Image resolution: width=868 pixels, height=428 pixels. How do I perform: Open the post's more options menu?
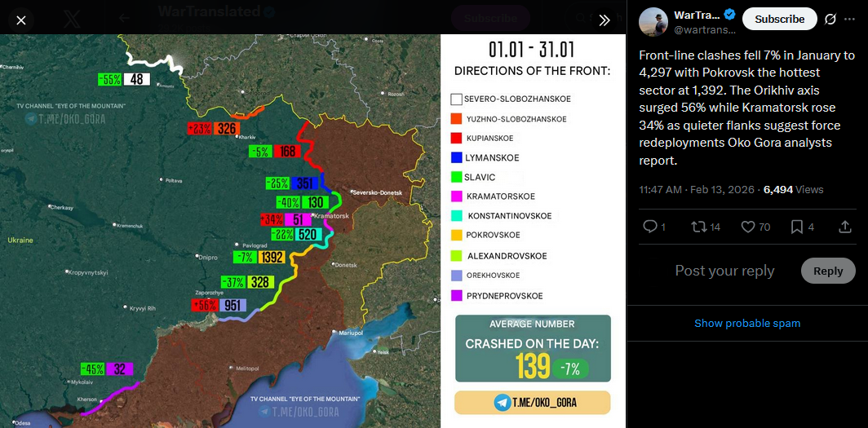850,19
